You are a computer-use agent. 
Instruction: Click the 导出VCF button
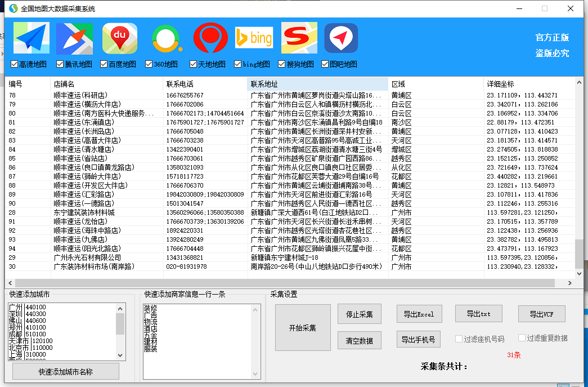pos(541,314)
